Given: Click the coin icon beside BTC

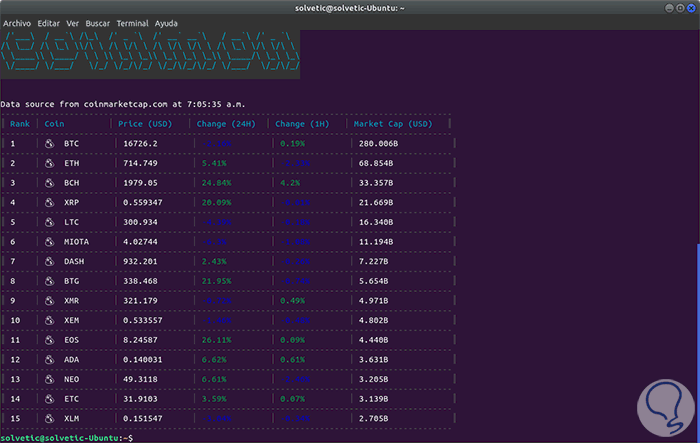Looking at the screenshot, I should coord(49,143).
